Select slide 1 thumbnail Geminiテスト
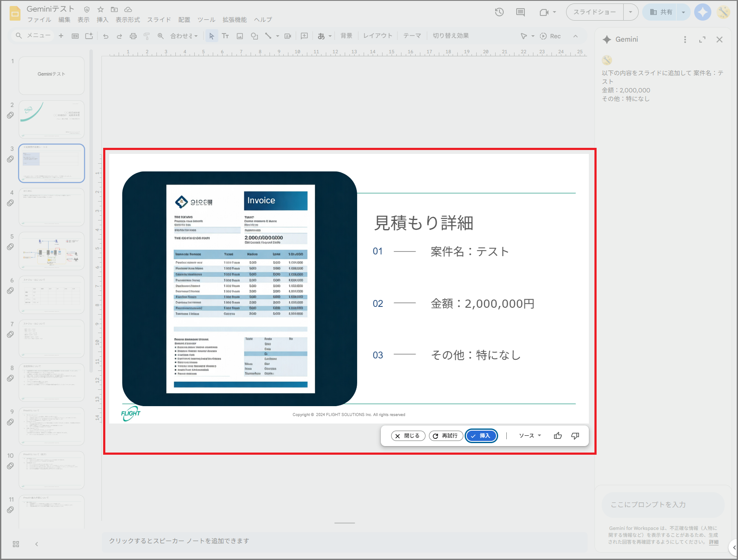Viewport: 738px width, 560px height. point(52,76)
